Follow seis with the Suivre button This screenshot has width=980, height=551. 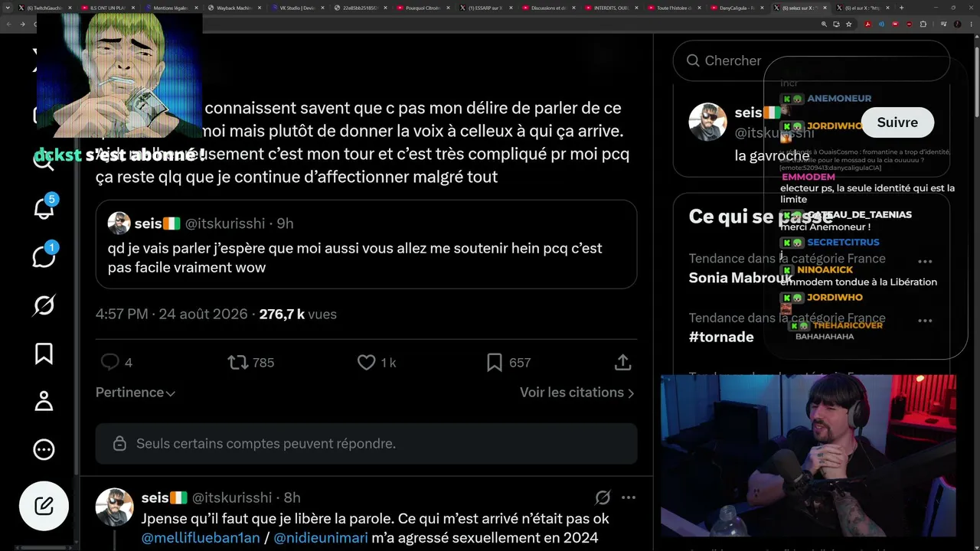[x=897, y=122]
